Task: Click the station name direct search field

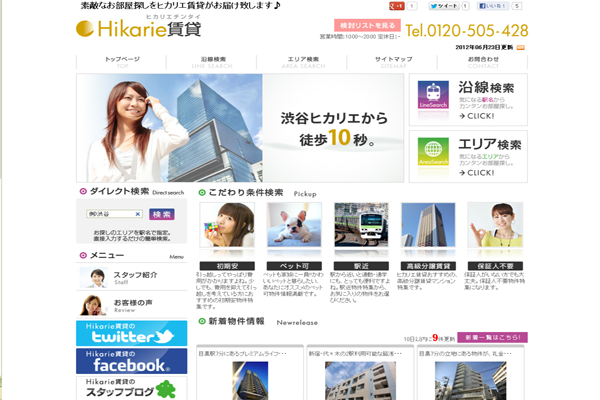Action: coord(112,214)
